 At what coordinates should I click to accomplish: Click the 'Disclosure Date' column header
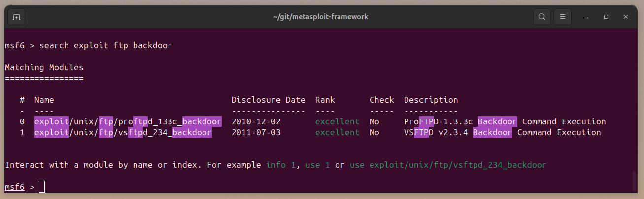coord(269,100)
